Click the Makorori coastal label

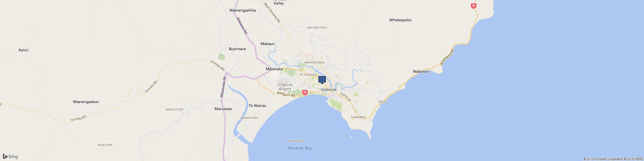tap(421, 71)
